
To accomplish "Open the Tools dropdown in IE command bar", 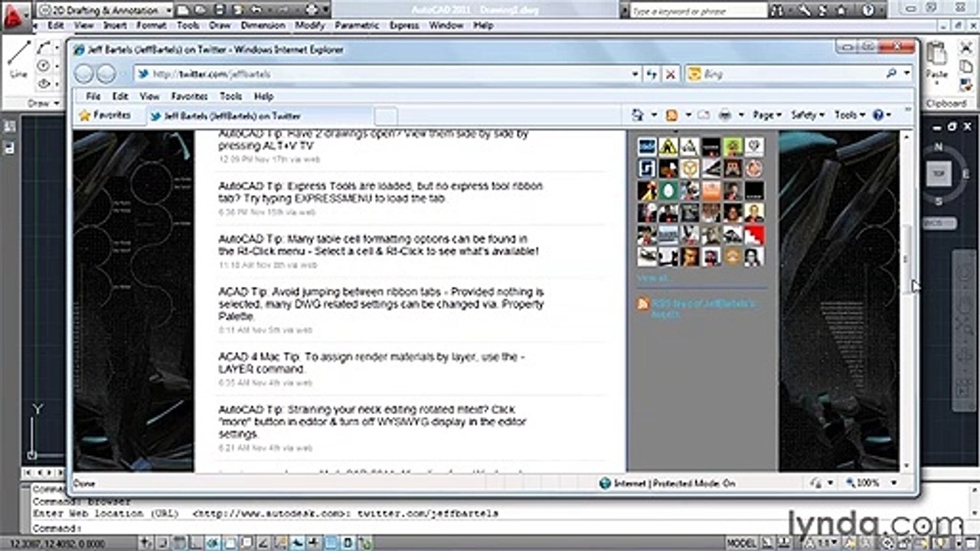I will (x=850, y=115).
